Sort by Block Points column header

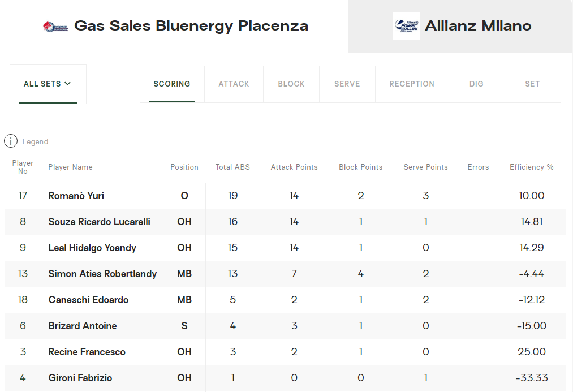[361, 167]
